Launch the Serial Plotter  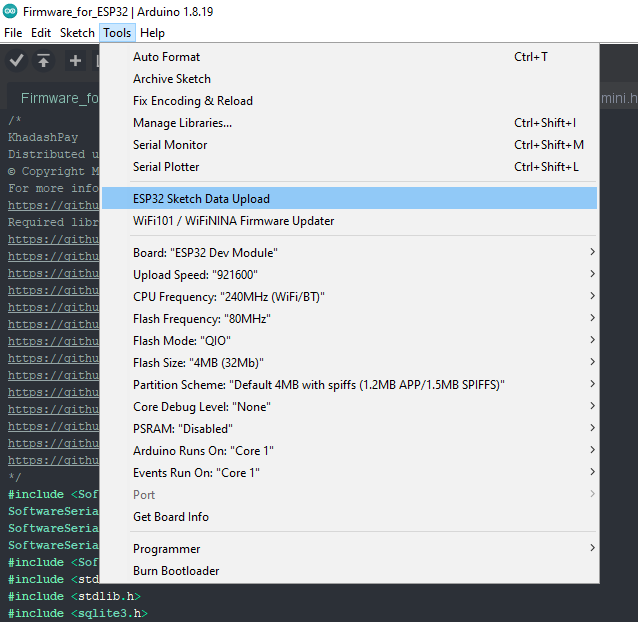coord(349,167)
